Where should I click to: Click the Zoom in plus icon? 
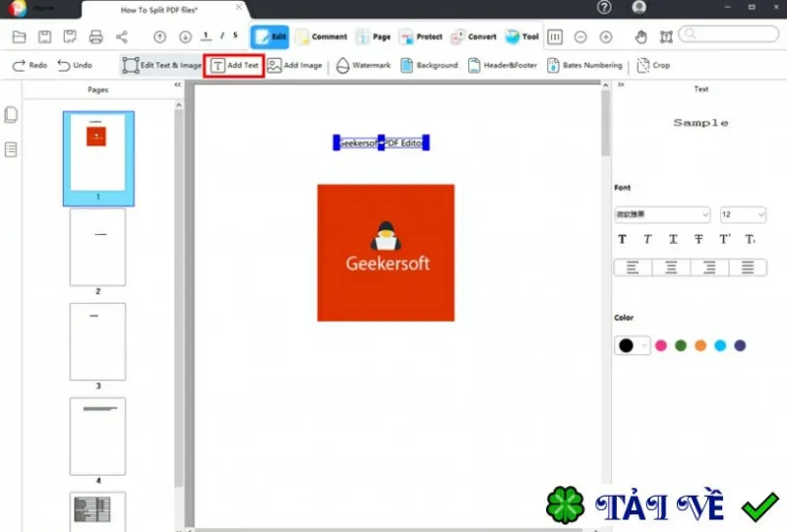coord(606,36)
